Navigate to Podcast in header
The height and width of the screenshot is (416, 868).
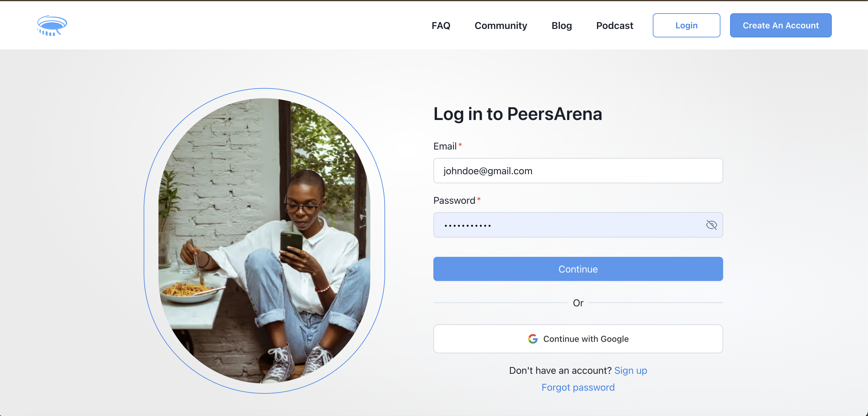pos(614,26)
